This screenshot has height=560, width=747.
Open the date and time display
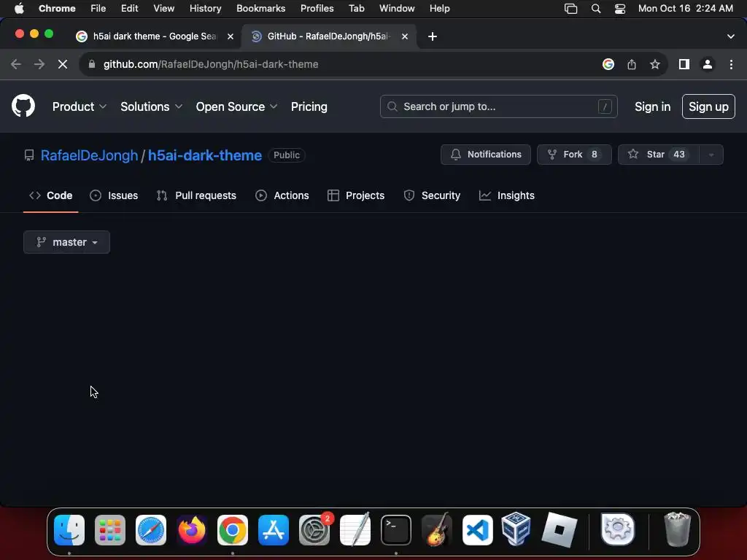pos(685,8)
